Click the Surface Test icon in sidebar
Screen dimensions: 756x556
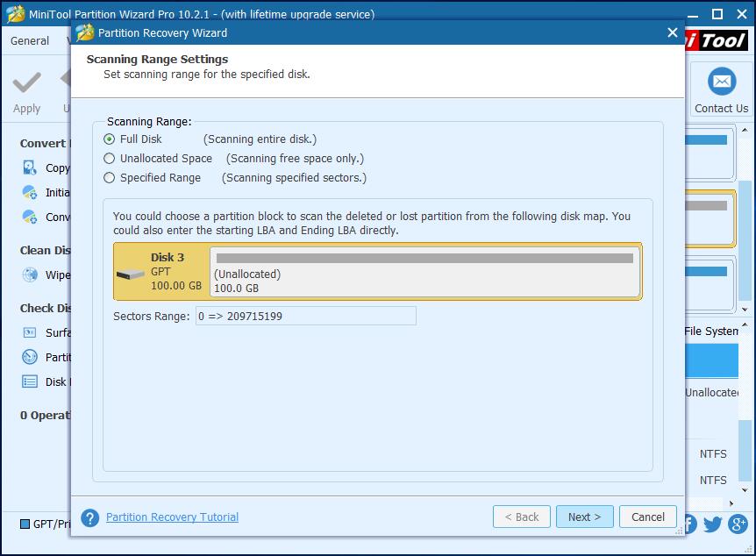click(x=30, y=332)
